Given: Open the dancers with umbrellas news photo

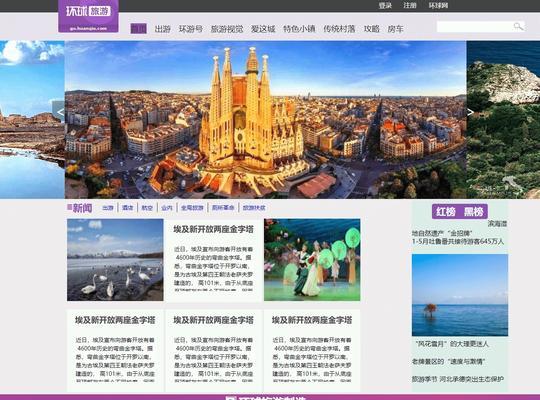Looking at the screenshot, I should point(312,260).
